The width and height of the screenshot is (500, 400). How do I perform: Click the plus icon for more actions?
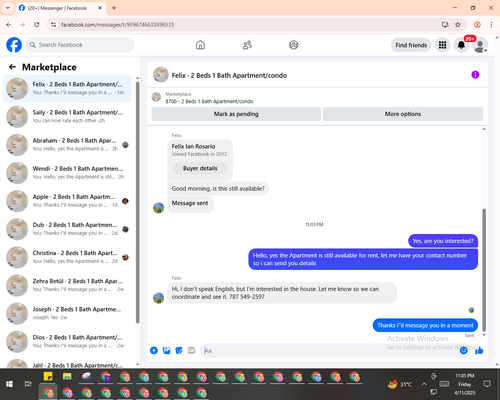pyautogui.click(x=154, y=350)
